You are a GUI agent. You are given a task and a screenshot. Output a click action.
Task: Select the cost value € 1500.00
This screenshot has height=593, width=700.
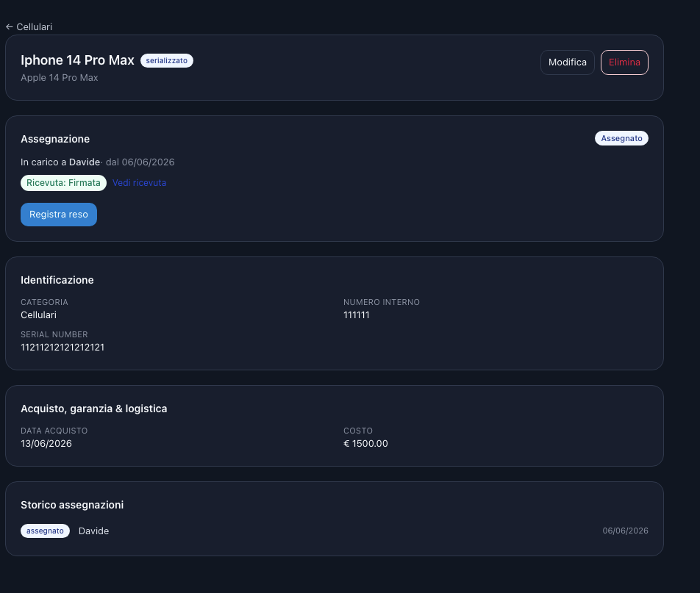(365, 444)
